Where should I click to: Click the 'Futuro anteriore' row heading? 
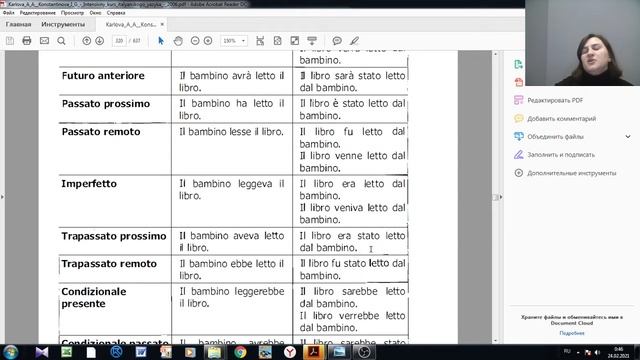click(x=103, y=76)
